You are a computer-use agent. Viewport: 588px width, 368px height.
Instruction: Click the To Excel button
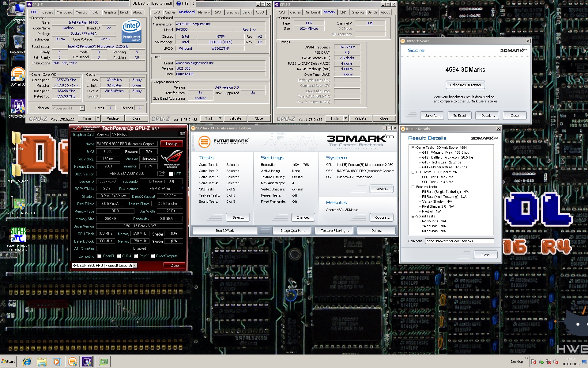(459, 116)
